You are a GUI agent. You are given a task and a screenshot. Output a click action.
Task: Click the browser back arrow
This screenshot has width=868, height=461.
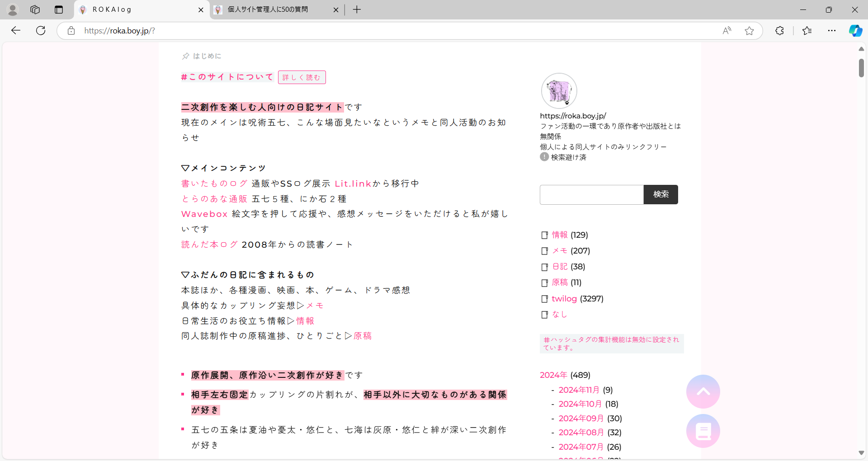pos(16,31)
